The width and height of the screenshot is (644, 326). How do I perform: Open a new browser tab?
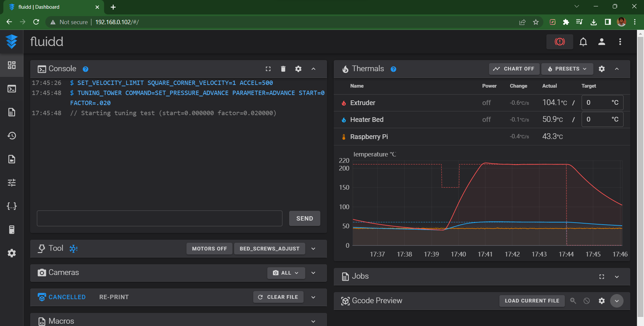pos(113,7)
